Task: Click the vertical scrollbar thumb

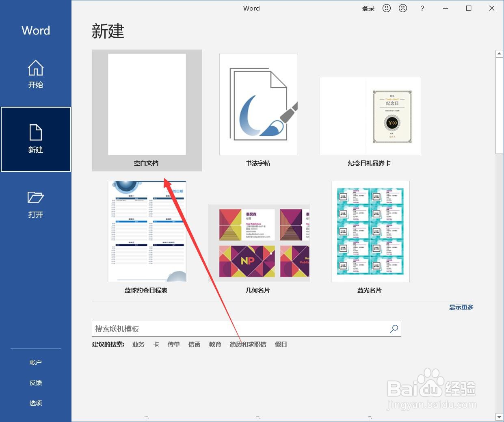Action: tap(500, 106)
